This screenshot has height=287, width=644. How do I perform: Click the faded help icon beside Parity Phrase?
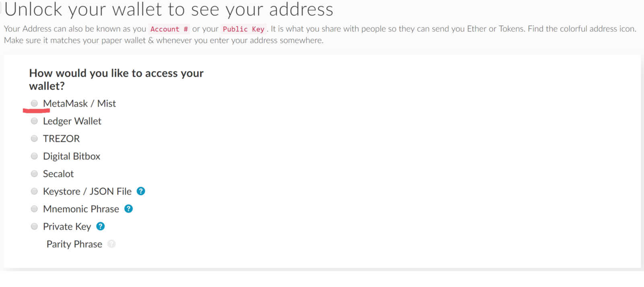click(111, 244)
